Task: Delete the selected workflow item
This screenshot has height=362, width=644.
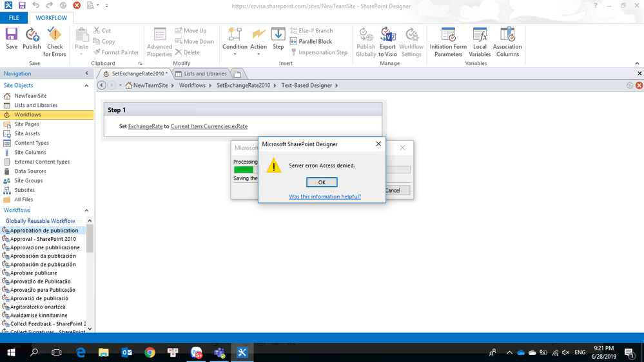Action: click(188, 52)
